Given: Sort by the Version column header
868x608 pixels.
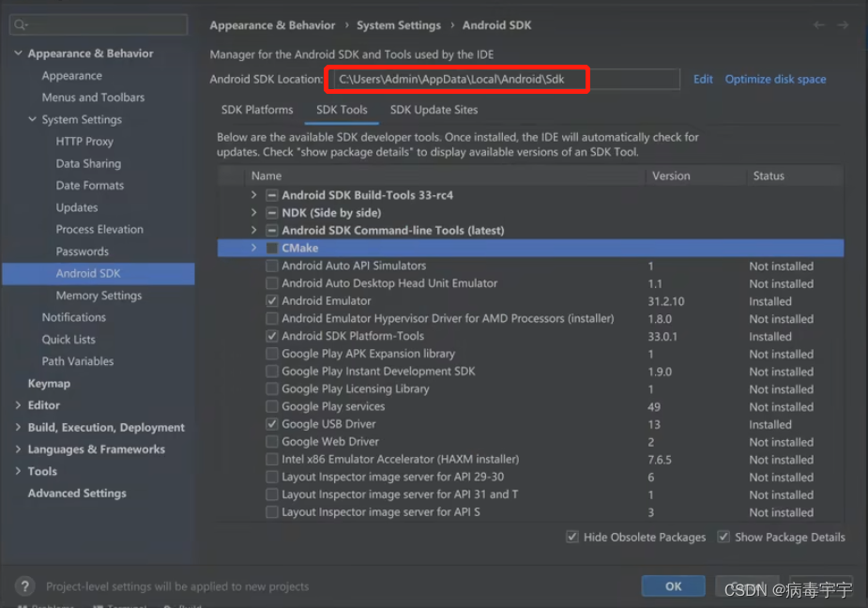Looking at the screenshot, I should point(671,175).
